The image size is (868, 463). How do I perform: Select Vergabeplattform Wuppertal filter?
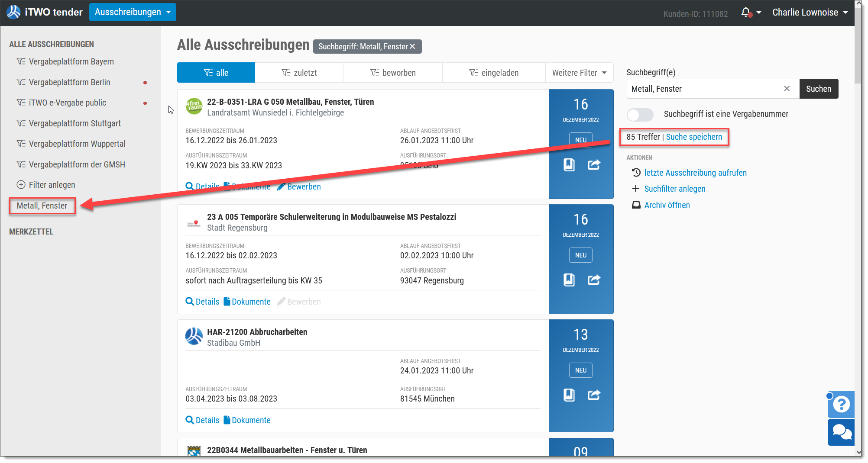click(77, 144)
